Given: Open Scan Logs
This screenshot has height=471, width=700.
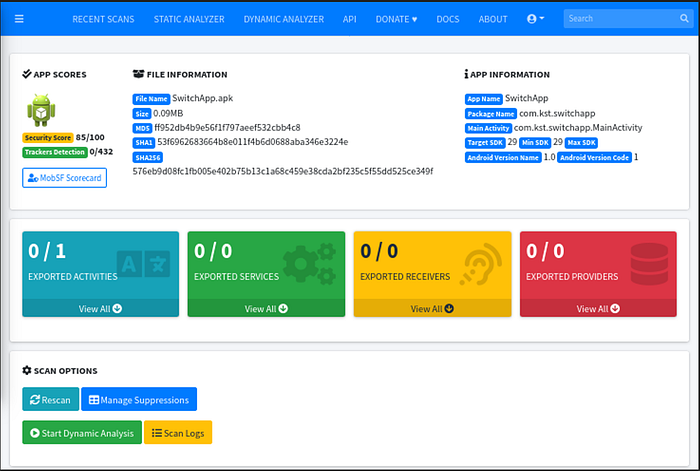Looking at the screenshot, I should pos(178,433).
